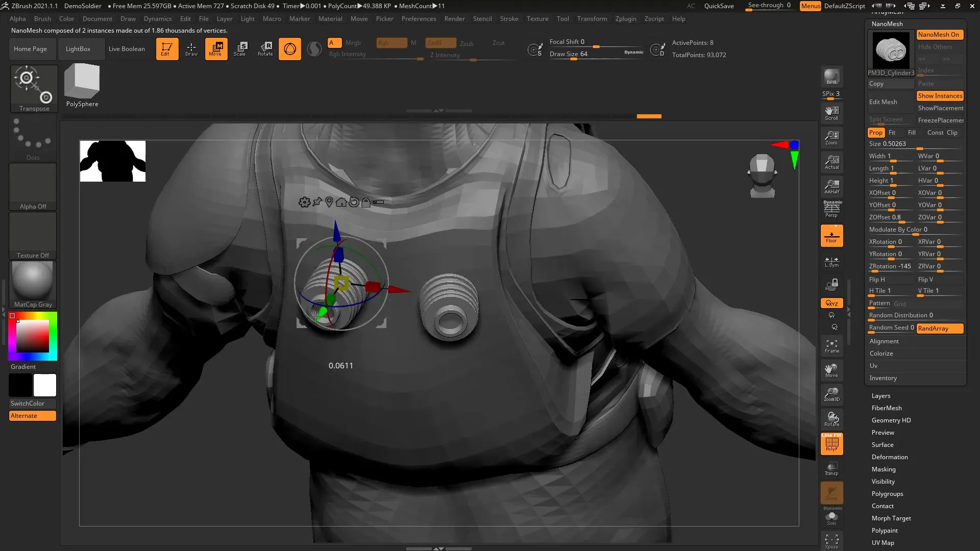Expand the Layers subpalette
Viewport: 980px width, 551px height.
coord(881,396)
